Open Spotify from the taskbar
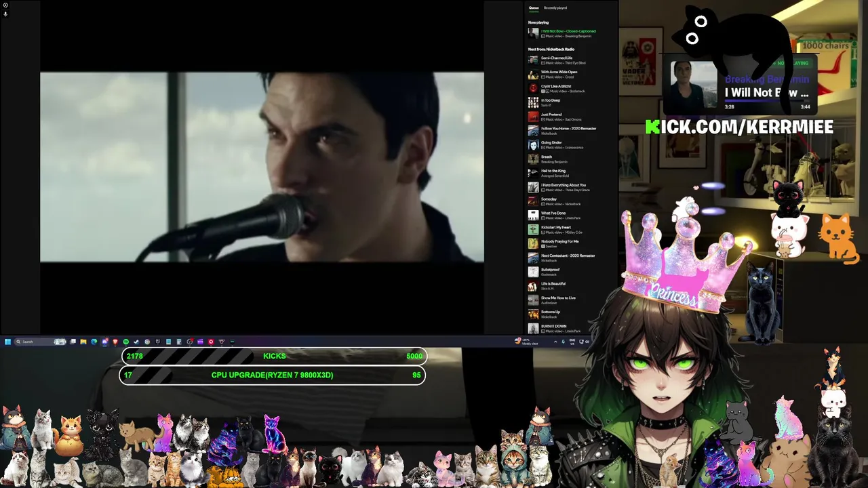Viewport: 868px width, 488px height. [125, 342]
